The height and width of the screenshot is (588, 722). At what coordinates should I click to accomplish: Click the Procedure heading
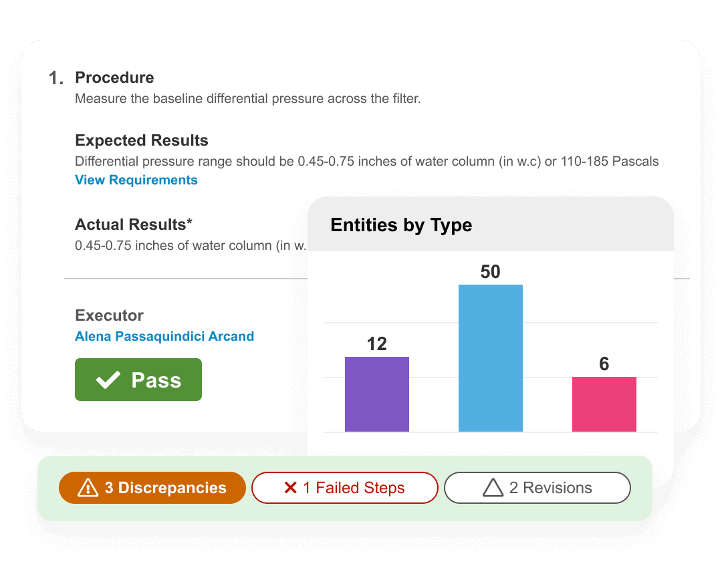pyautogui.click(x=114, y=78)
